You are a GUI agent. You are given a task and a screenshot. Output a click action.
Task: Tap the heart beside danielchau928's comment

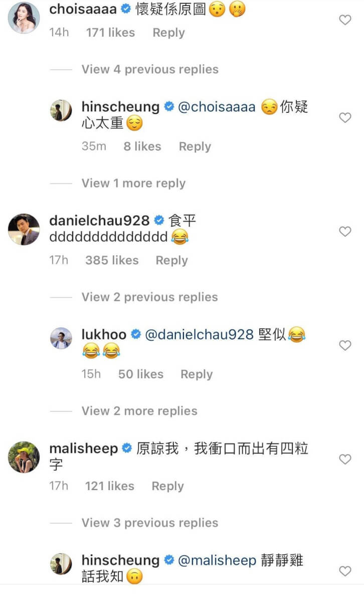345,231
